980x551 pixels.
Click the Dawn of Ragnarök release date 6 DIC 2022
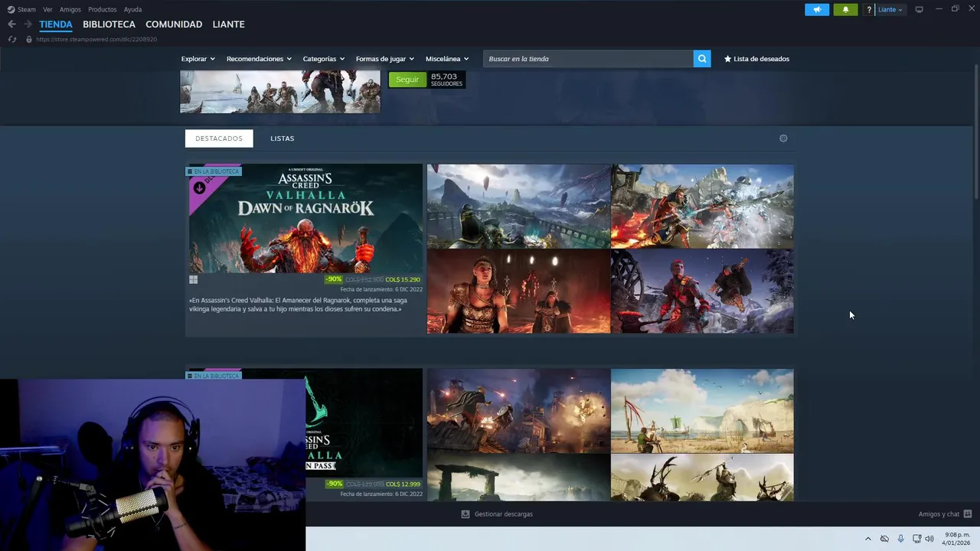381,290
